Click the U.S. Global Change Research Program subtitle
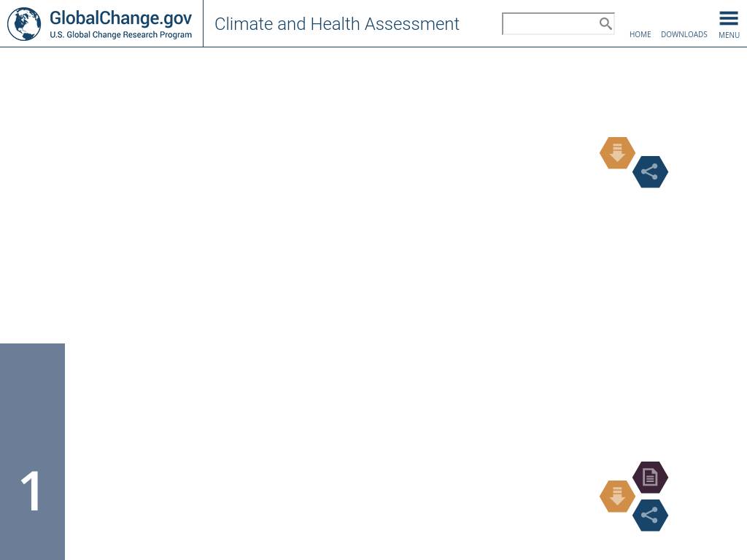Screen dimensions: 747x560 click(120, 35)
